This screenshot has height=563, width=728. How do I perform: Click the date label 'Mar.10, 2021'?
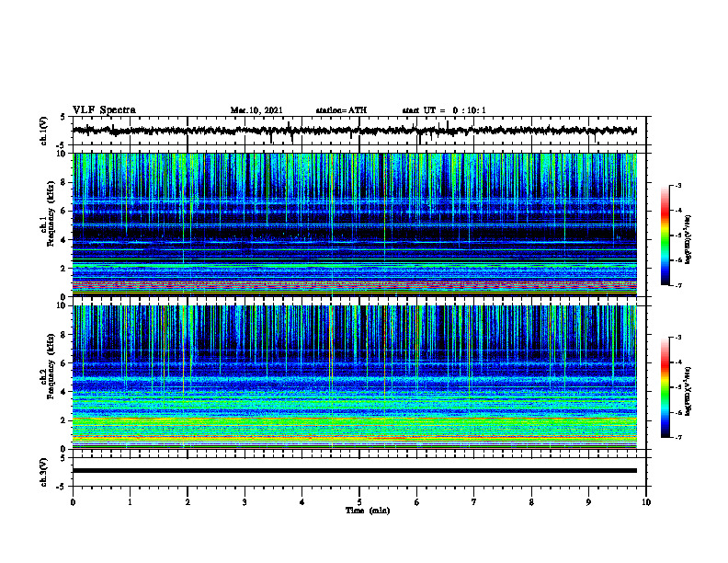(256, 110)
